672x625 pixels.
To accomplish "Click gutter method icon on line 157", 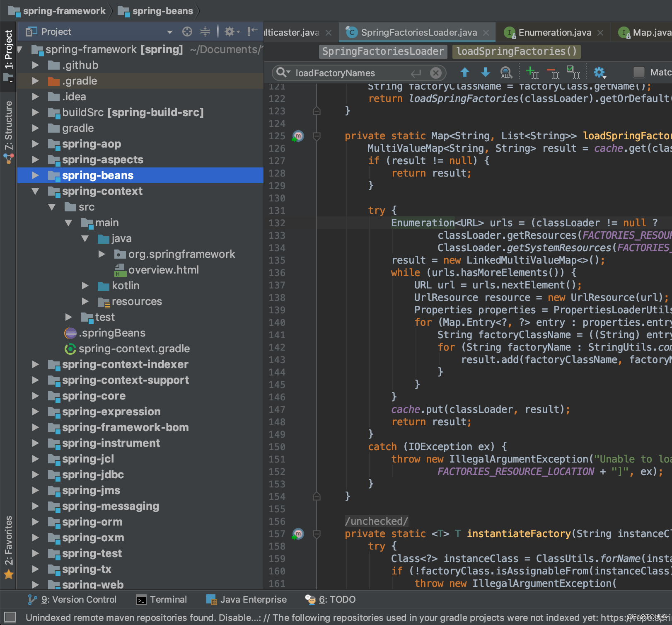I will coord(298,534).
